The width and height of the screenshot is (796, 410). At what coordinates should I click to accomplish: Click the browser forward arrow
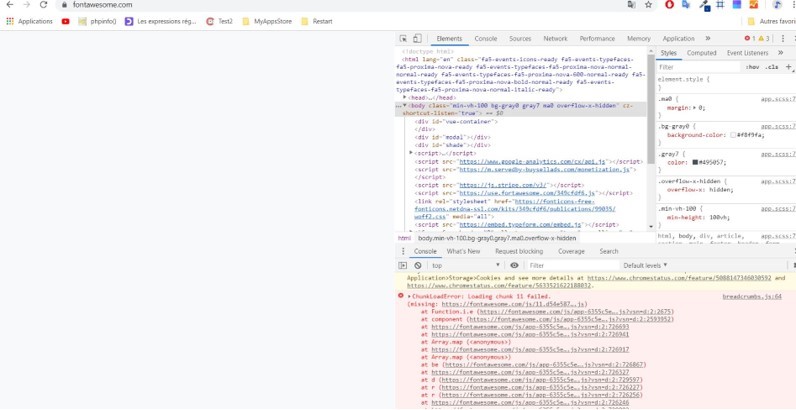point(26,5)
